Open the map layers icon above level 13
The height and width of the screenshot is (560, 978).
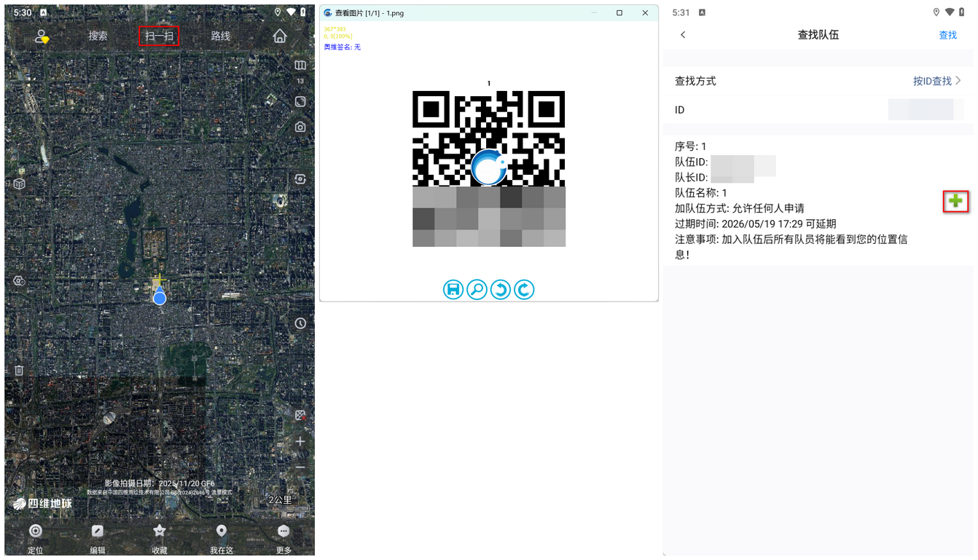point(300,66)
